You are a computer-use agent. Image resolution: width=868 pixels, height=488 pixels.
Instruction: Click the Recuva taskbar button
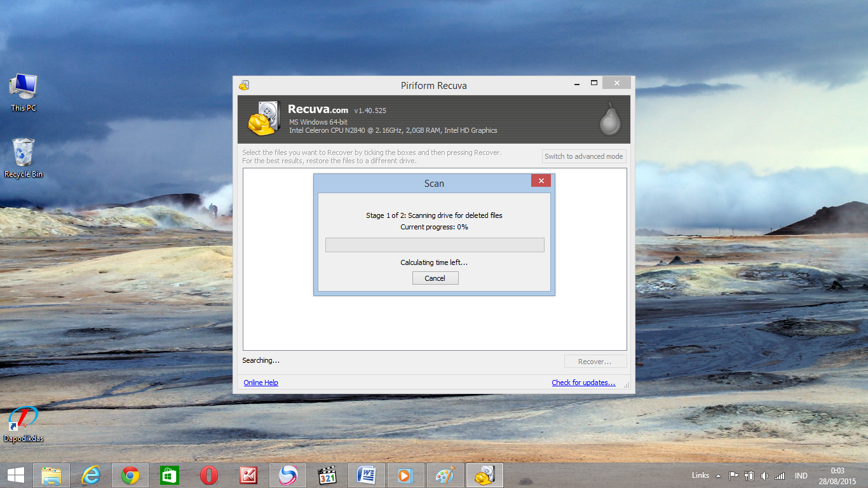click(x=485, y=475)
